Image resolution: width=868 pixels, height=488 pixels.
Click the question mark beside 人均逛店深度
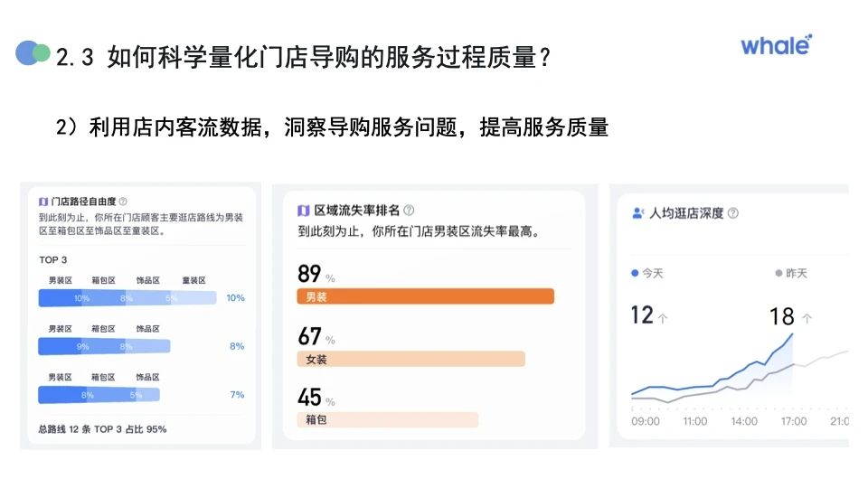pyautogui.click(x=732, y=213)
